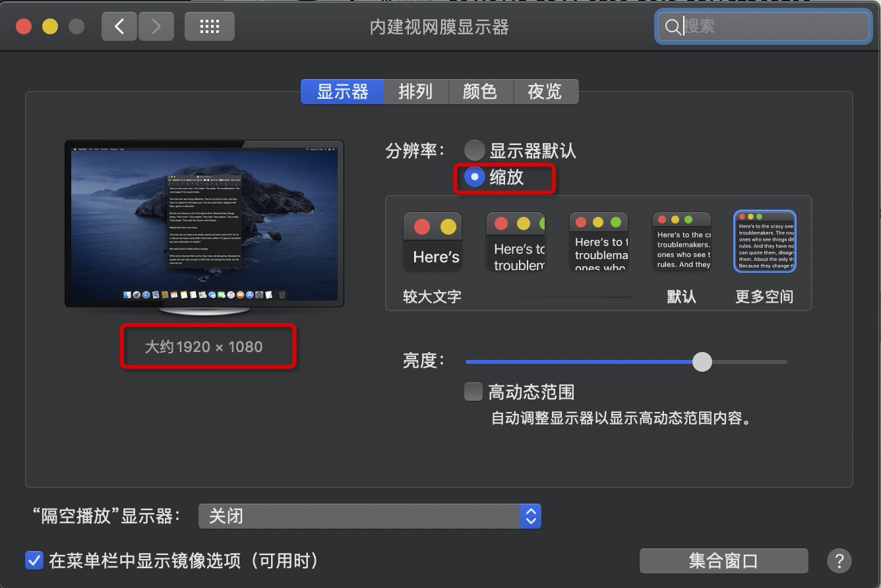Open Show All Preferences grid icon
This screenshot has height=588, width=881.
[209, 26]
